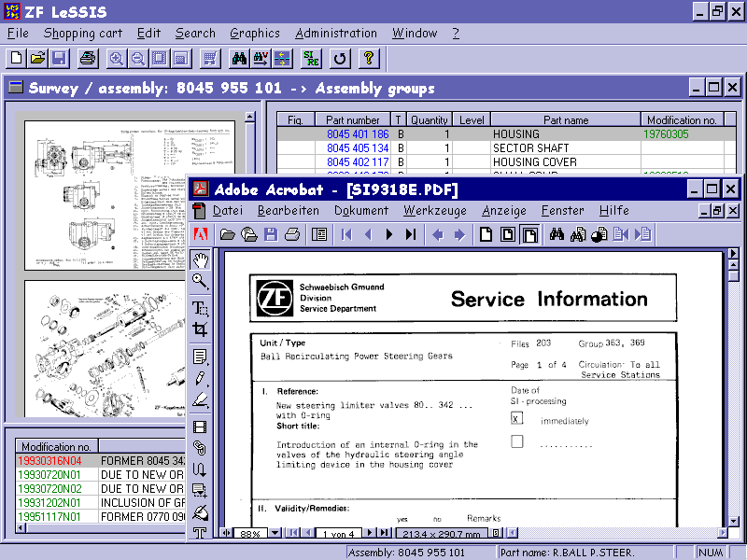Click the Level column header
Image resolution: width=747 pixels, height=560 pixels.
tap(472, 120)
